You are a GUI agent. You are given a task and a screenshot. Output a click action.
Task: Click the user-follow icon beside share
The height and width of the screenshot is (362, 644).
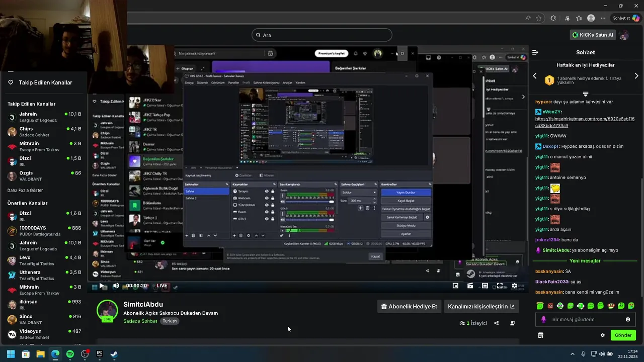512,323
